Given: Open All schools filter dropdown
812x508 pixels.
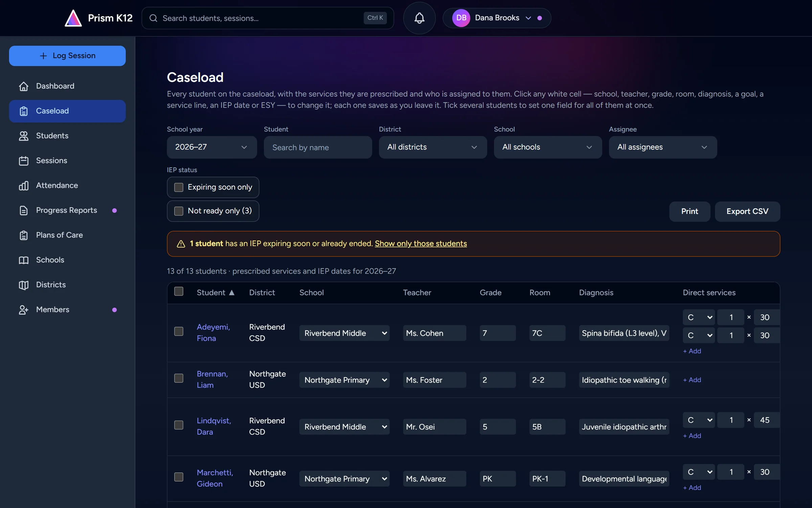Looking at the screenshot, I should tap(548, 147).
